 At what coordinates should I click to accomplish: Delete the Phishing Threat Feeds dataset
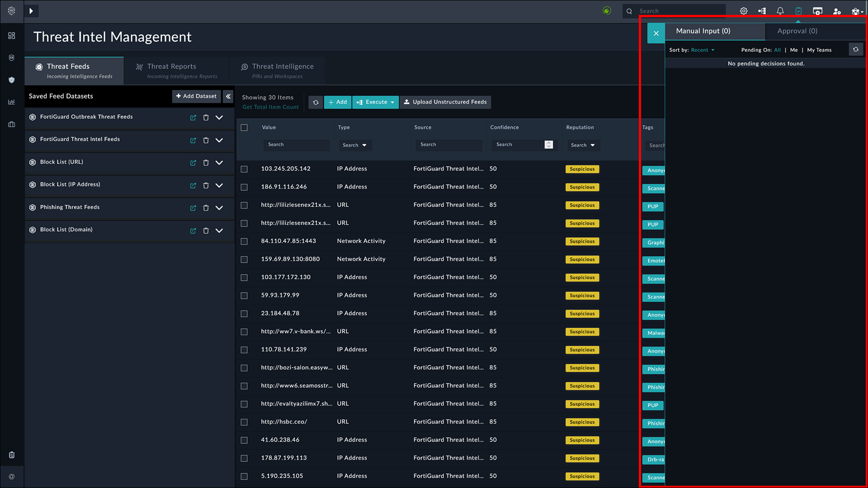point(206,208)
